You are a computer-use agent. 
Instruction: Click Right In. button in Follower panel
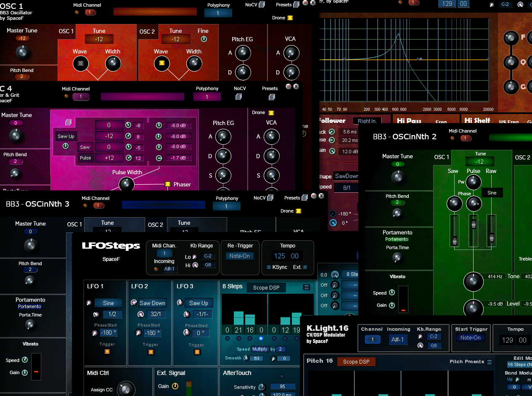367,121
